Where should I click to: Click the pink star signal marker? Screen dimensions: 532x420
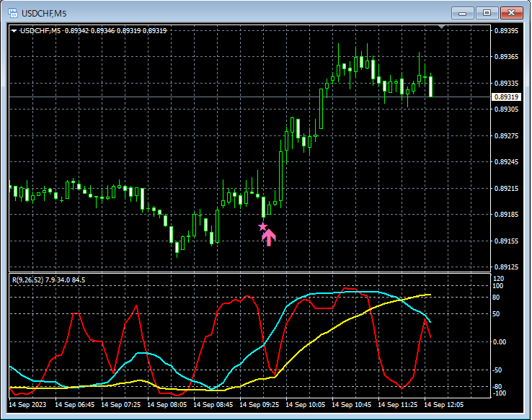262,227
